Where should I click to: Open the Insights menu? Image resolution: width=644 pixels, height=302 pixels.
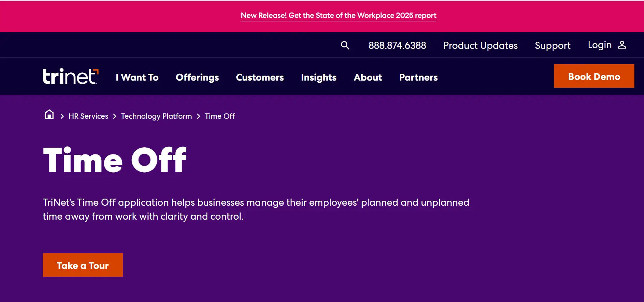coord(318,77)
